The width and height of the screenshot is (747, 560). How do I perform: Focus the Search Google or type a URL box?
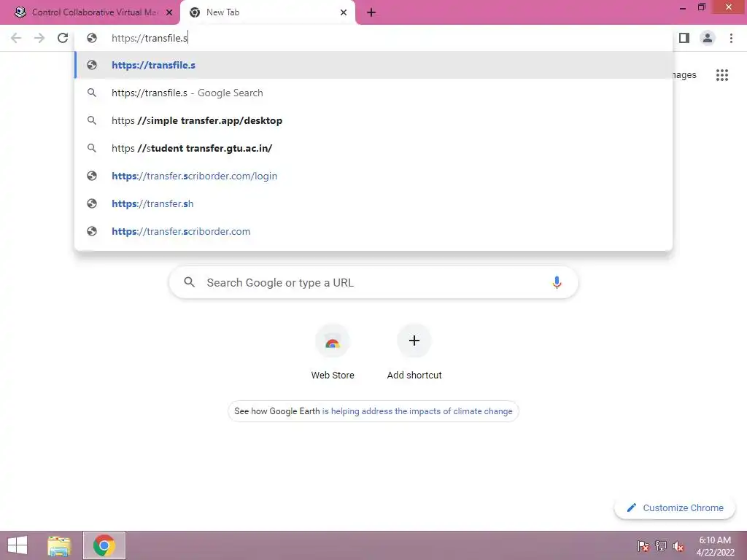[x=373, y=282]
